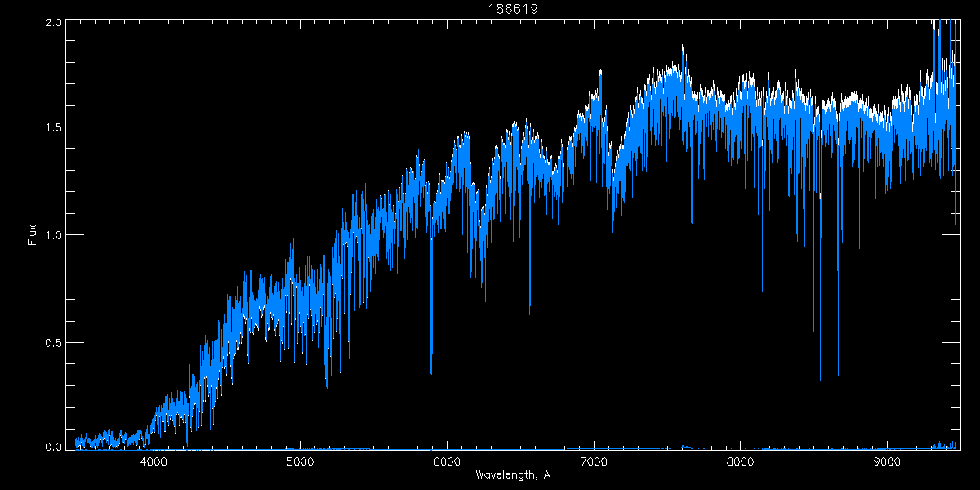Click the 8000 x-axis tick label
Viewport: 980px width, 490px height.
pyautogui.click(x=741, y=462)
